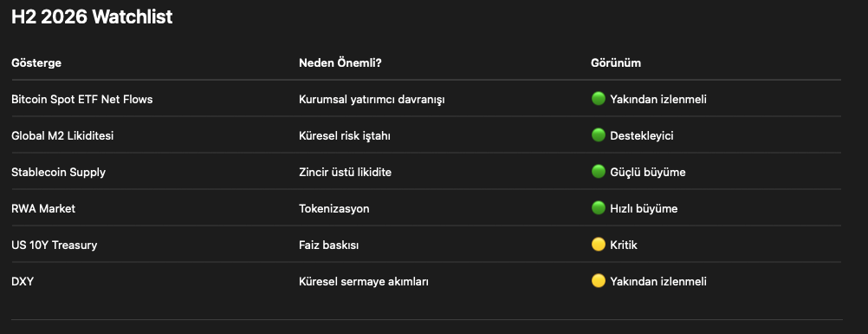Click yellow circle in the DXY row
The image size is (868, 334).
598,281
